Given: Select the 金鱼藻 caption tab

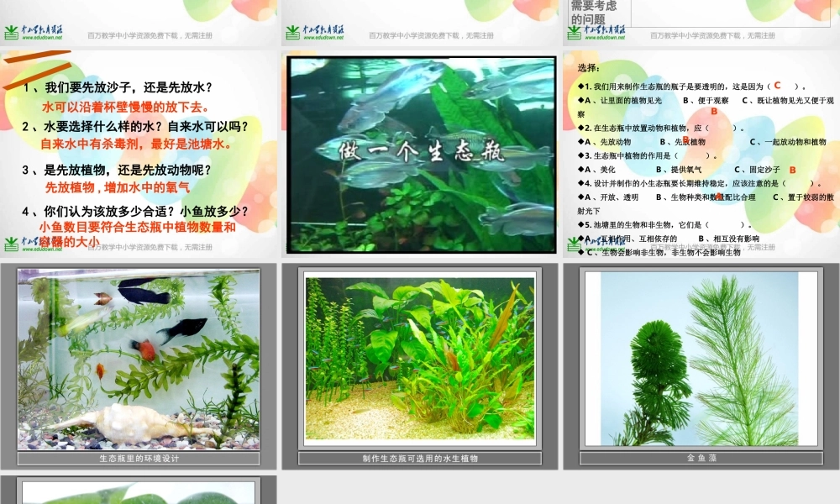Looking at the screenshot, I should (x=701, y=457).
